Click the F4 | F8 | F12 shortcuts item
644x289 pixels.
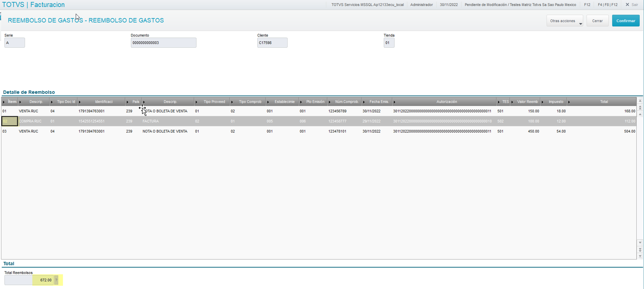(607, 4)
